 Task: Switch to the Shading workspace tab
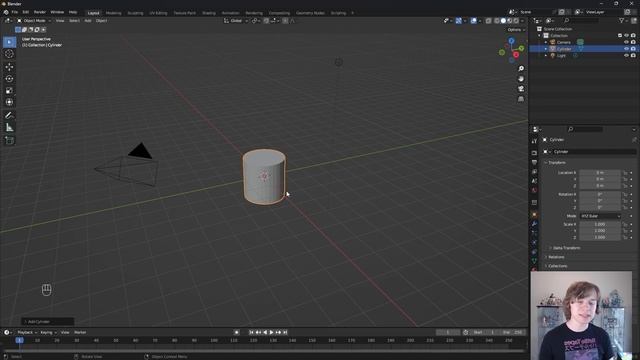tap(209, 13)
